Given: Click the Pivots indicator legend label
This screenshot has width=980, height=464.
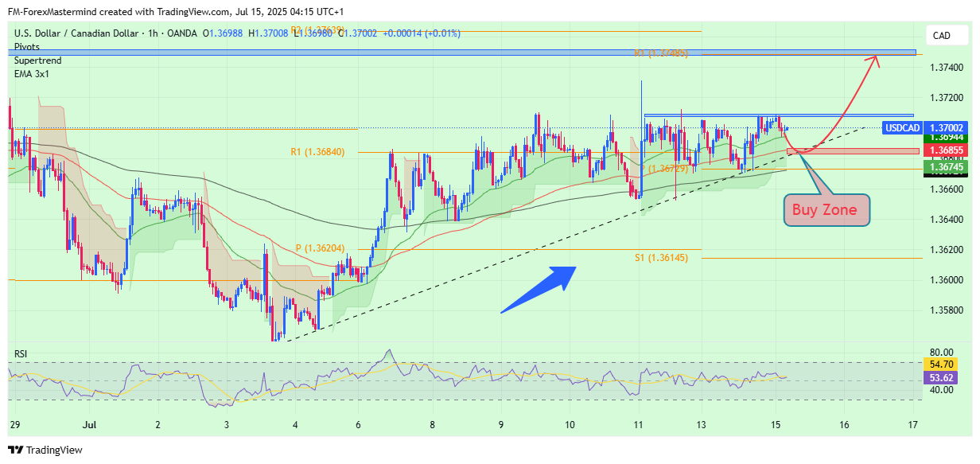Looking at the screenshot, I should click(x=27, y=47).
